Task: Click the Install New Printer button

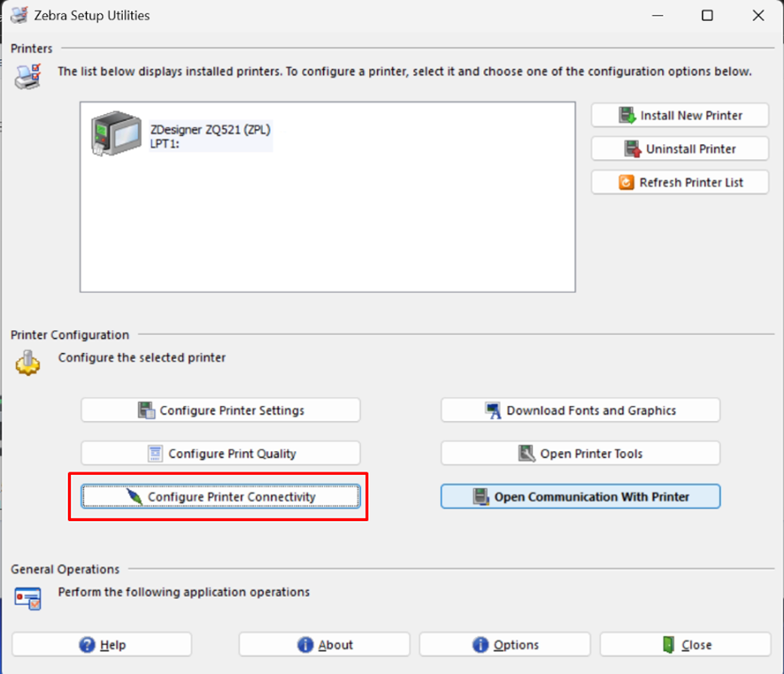Action: coord(680,116)
